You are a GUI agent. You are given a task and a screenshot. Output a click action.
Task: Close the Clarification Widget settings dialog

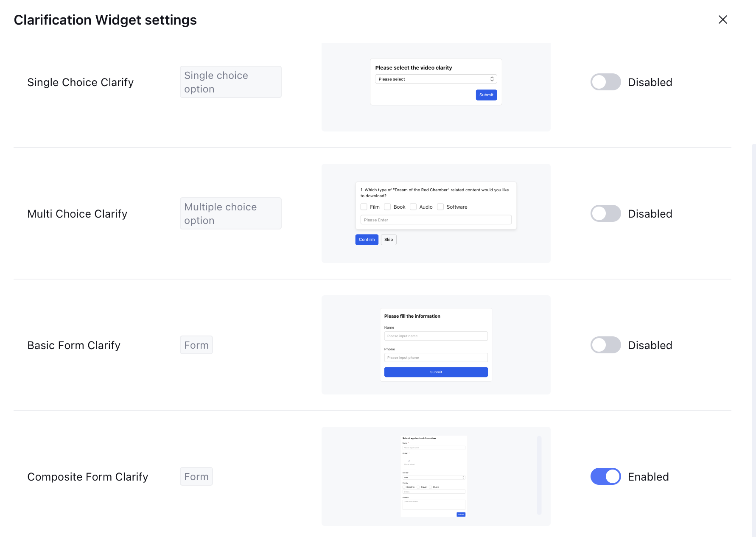[x=722, y=20]
